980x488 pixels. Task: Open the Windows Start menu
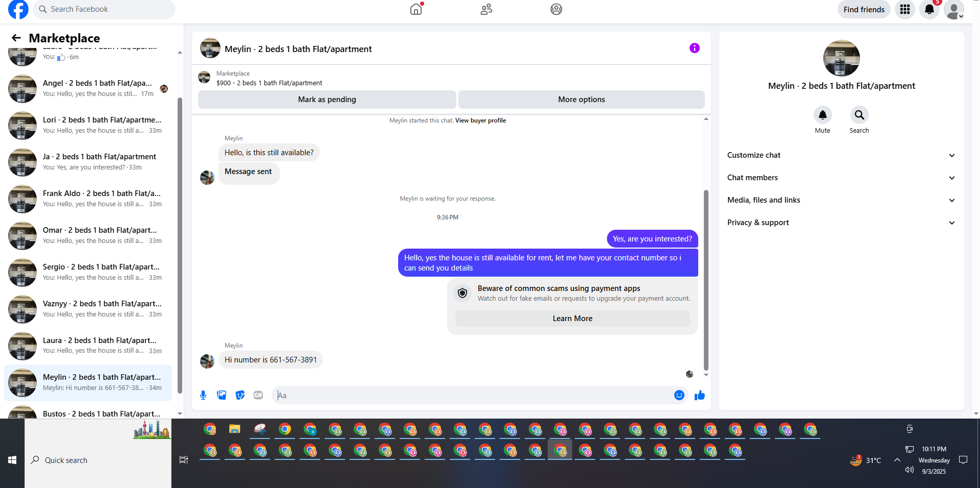coord(12,460)
